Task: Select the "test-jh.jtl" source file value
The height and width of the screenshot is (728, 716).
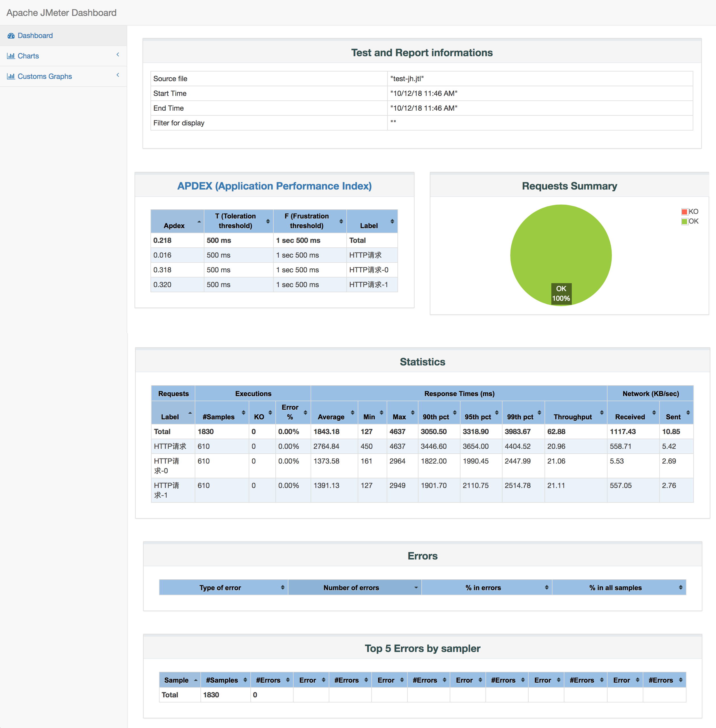Action: 407,79
